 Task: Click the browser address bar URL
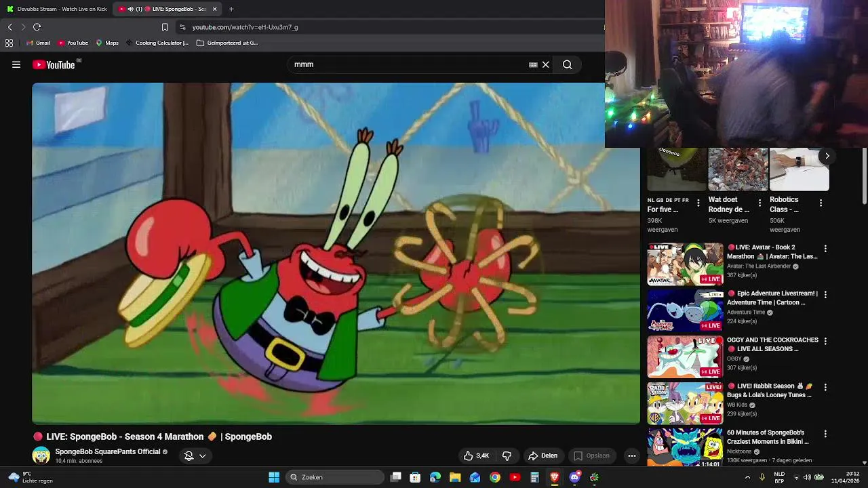245,27
